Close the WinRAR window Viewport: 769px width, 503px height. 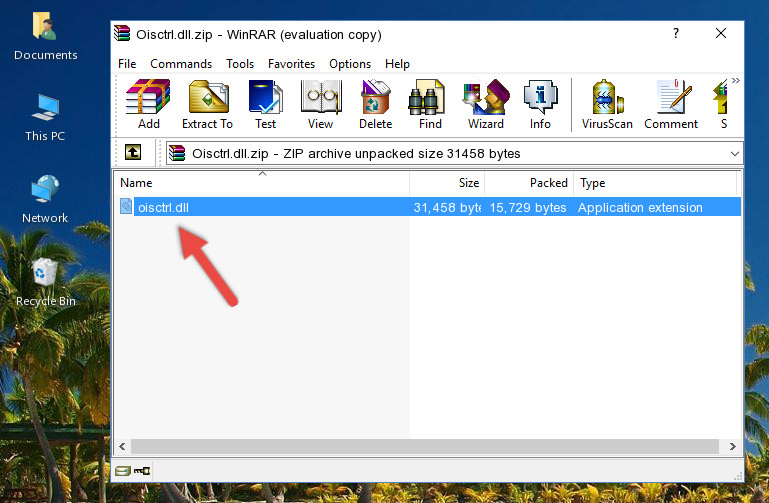720,33
